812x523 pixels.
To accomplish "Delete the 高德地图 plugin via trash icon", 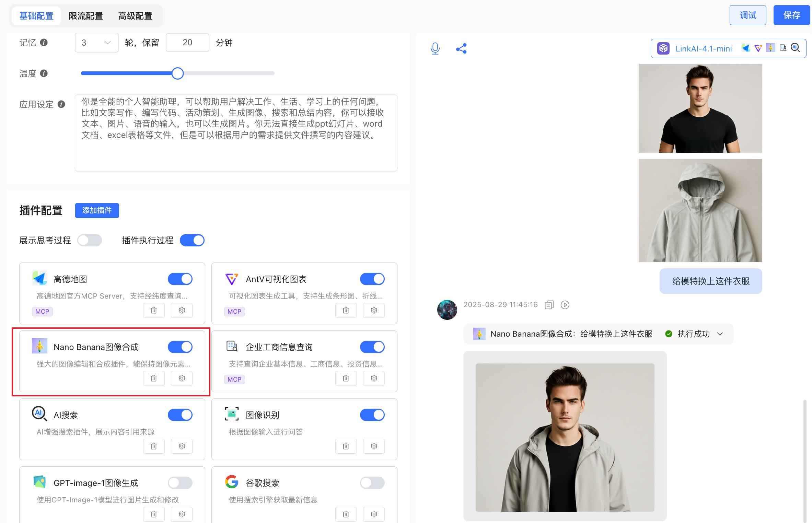I will coord(154,310).
